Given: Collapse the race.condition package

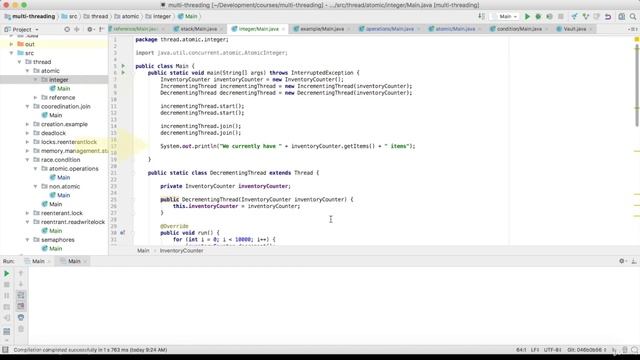Looking at the screenshot, I should (x=27, y=160).
